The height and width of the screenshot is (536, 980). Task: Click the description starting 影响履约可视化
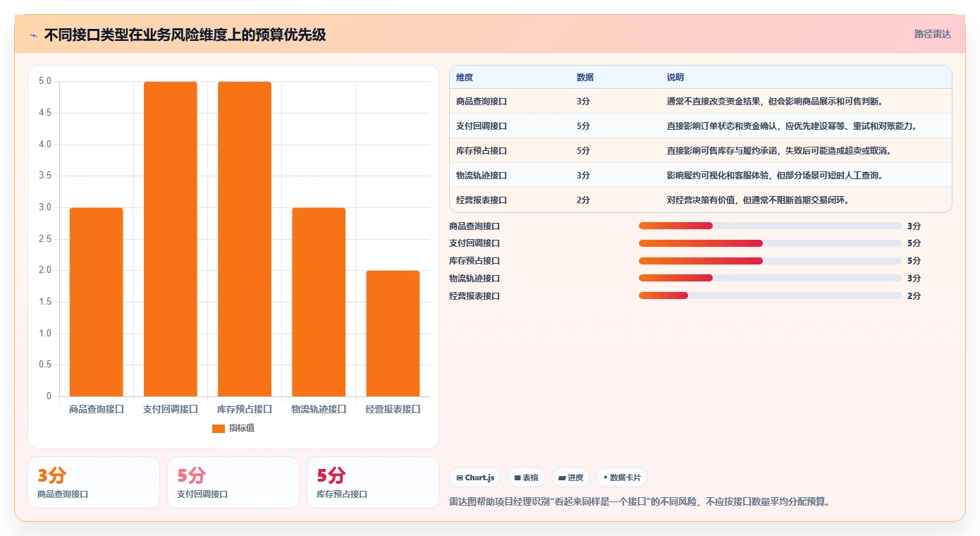click(775, 176)
